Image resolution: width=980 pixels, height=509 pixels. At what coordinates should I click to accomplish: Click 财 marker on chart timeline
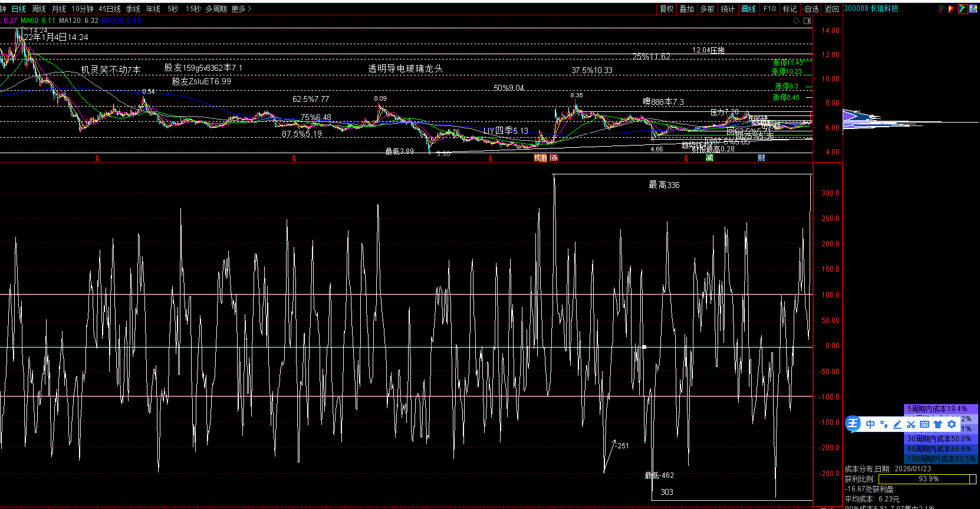coord(761,158)
